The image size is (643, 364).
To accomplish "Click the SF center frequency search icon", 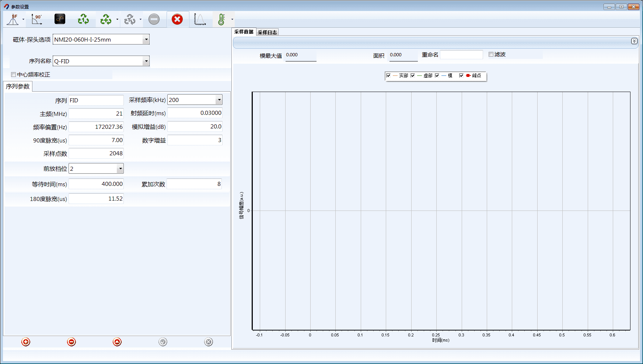I will (13, 19).
